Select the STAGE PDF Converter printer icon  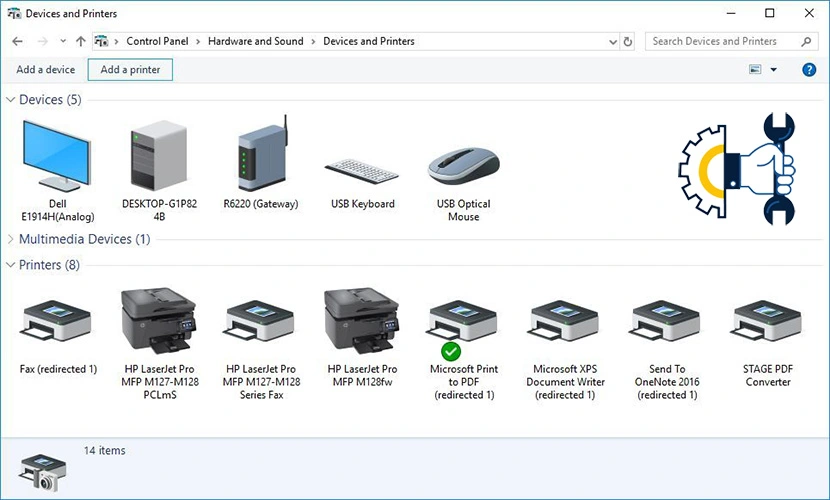point(767,322)
